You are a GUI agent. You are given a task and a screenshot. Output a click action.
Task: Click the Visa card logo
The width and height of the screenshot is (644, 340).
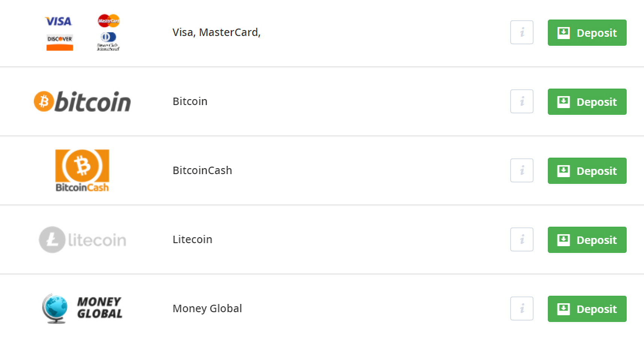(x=58, y=21)
